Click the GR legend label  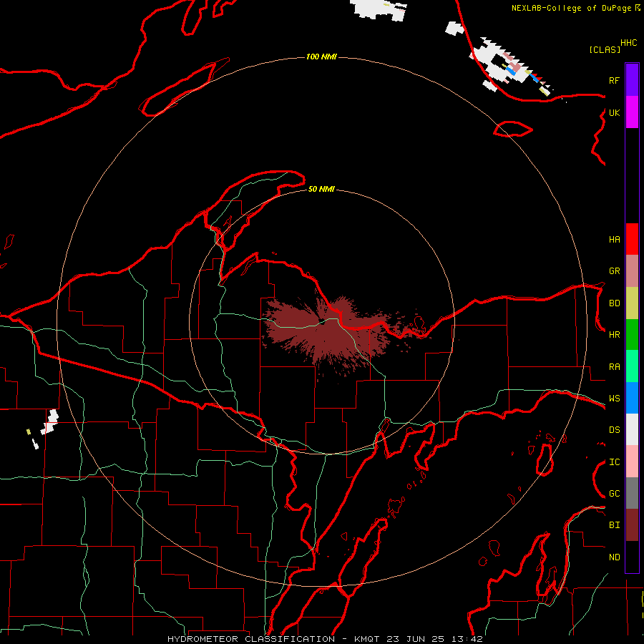pos(614,271)
